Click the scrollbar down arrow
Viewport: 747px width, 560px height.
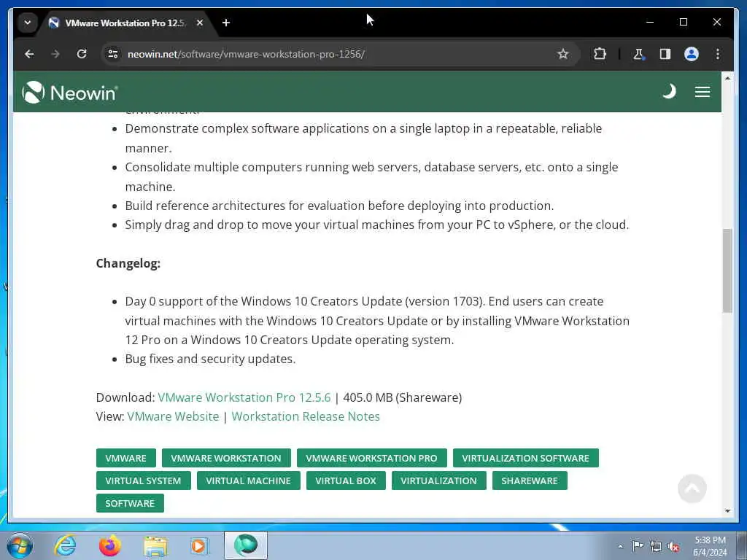click(x=727, y=511)
